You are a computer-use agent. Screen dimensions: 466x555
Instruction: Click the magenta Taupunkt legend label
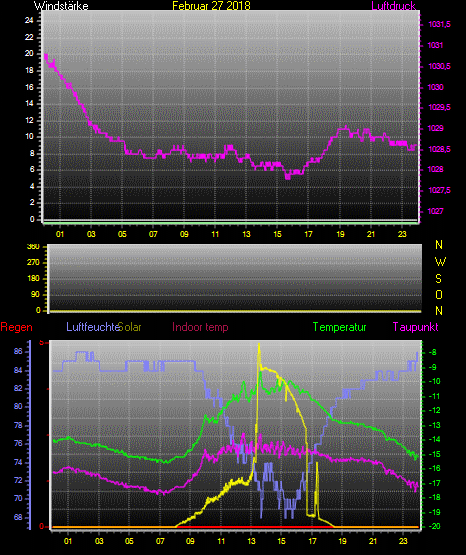click(415, 327)
